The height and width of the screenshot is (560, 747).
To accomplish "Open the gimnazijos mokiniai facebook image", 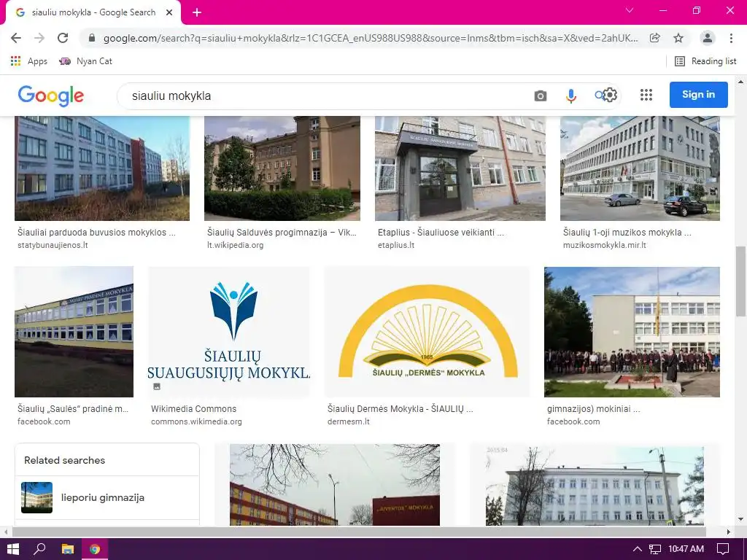I will pyautogui.click(x=632, y=332).
